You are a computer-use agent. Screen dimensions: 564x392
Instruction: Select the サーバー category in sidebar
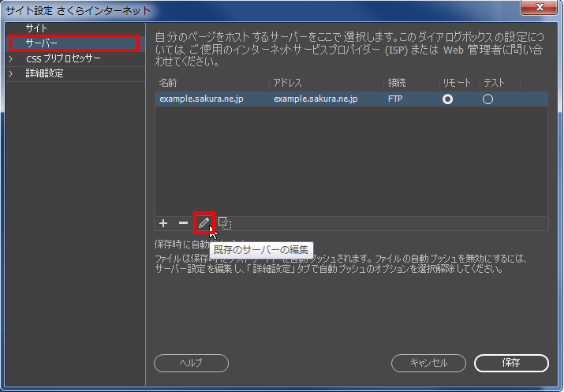pyautogui.click(x=41, y=43)
